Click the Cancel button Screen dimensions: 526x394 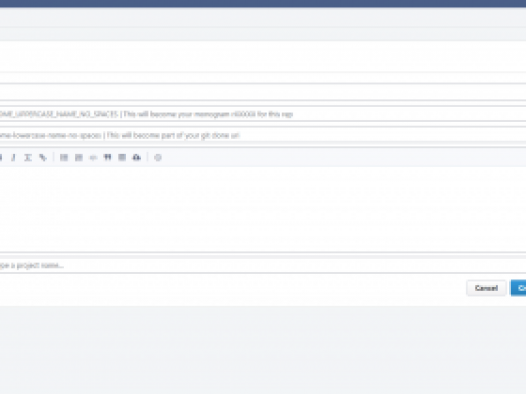tap(486, 288)
